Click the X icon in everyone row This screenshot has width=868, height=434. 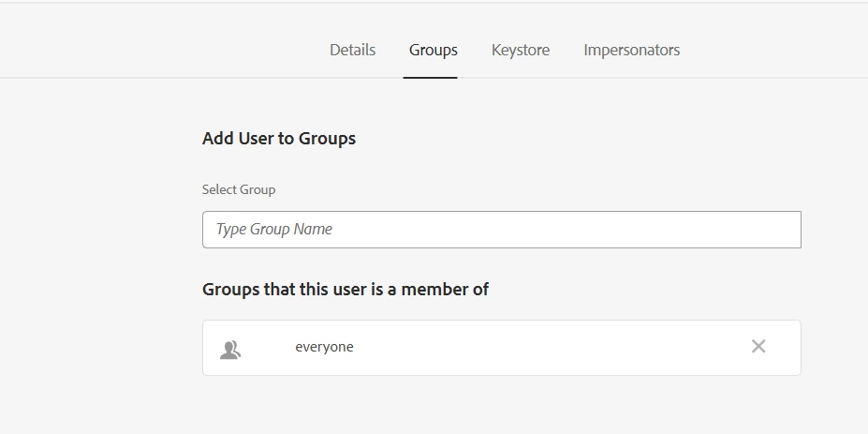pyautogui.click(x=758, y=347)
